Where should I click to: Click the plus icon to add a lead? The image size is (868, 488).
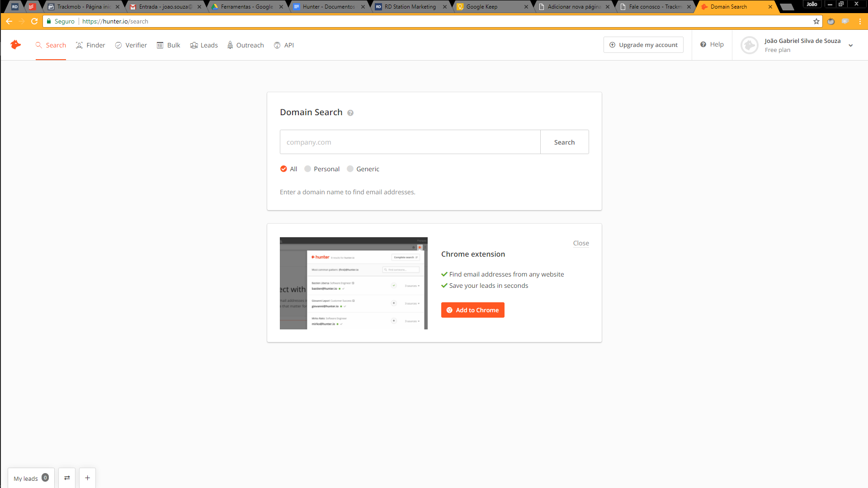pyautogui.click(x=87, y=478)
